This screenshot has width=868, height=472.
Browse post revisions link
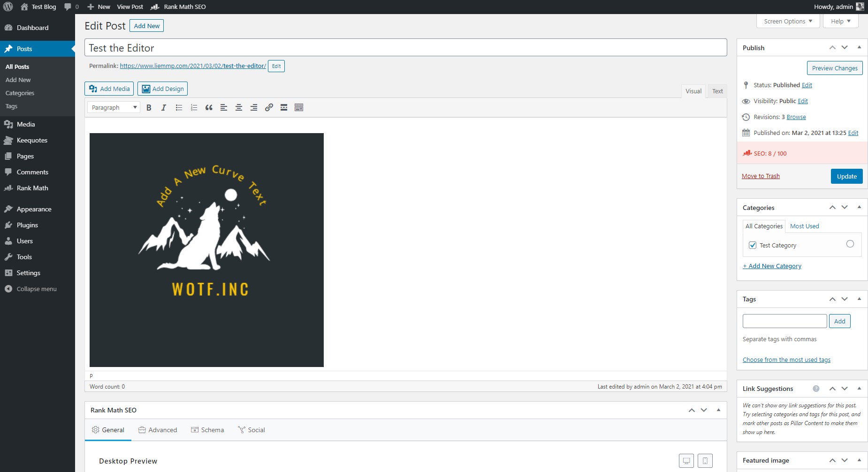pyautogui.click(x=796, y=117)
